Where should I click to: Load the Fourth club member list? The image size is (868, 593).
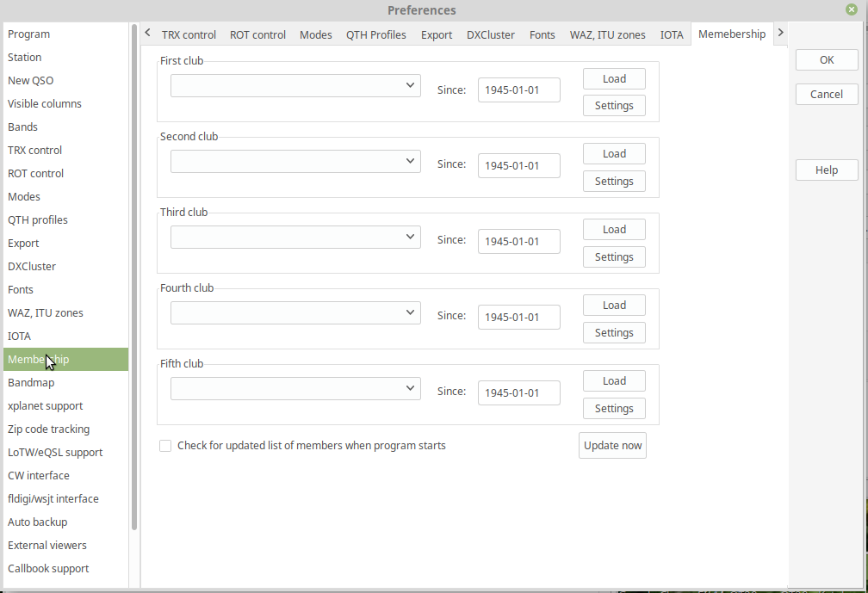[614, 306]
